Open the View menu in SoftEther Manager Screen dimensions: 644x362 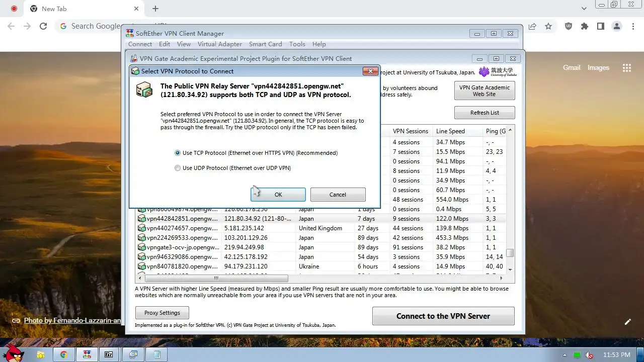pos(184,44)
